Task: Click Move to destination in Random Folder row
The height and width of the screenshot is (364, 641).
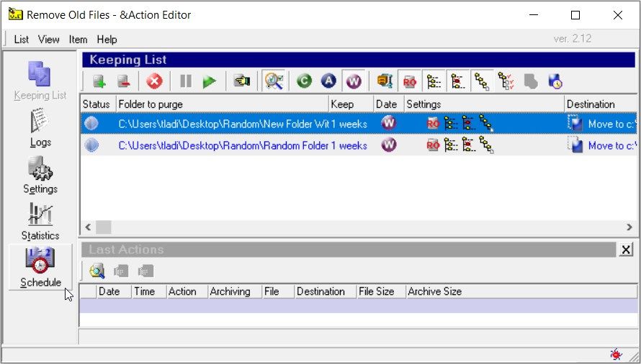Action: (x=602, y=145)
